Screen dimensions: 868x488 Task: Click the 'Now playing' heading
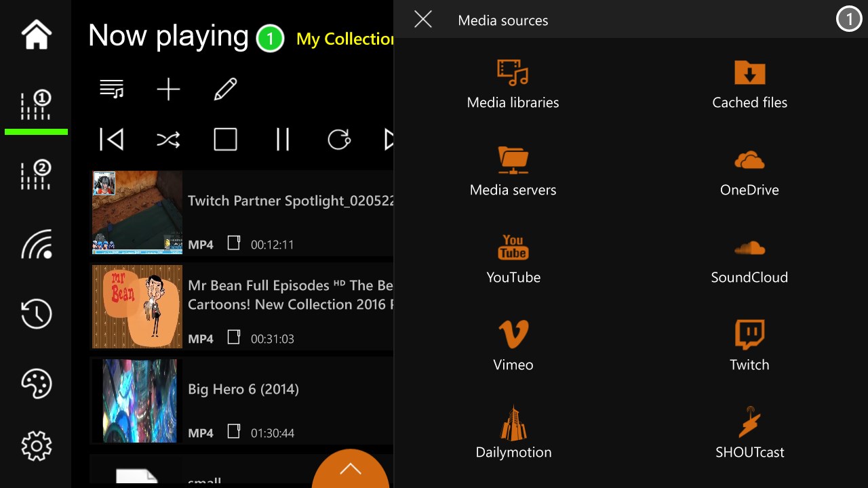click(x=168, y=35)
